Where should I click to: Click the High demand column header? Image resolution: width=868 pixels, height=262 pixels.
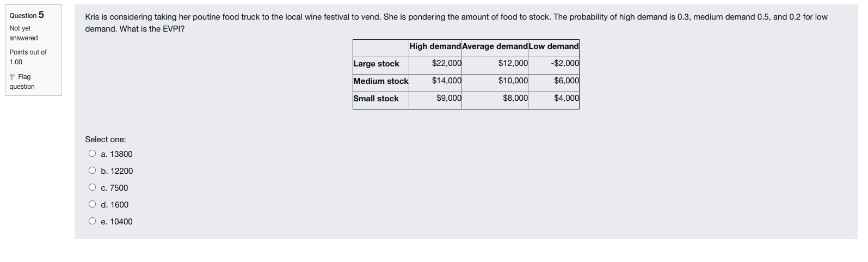pos(435,46)
